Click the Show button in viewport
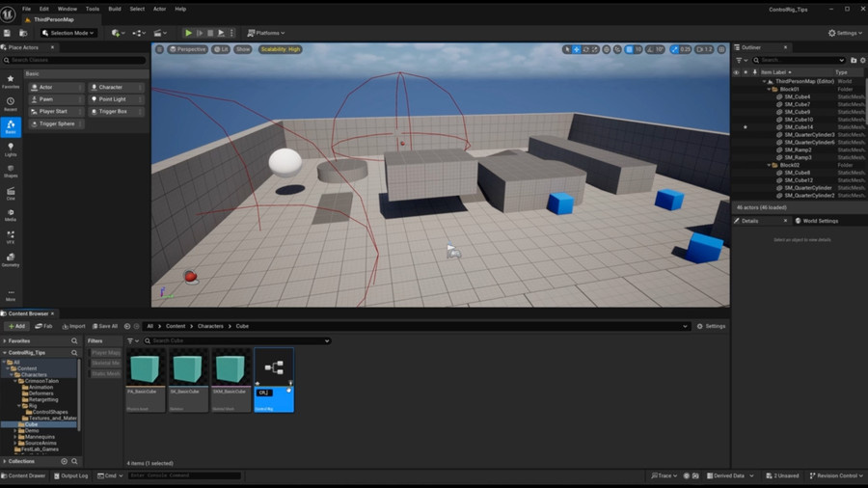This screenshot has height=488, width=868. (243, 49)
